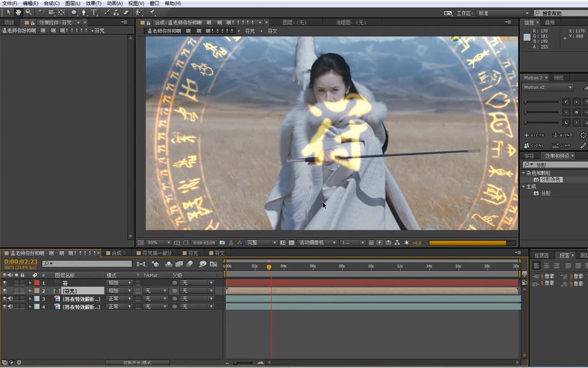Adjust the first Motion v2 slider

pyautogui.click(x=541, y=102)
